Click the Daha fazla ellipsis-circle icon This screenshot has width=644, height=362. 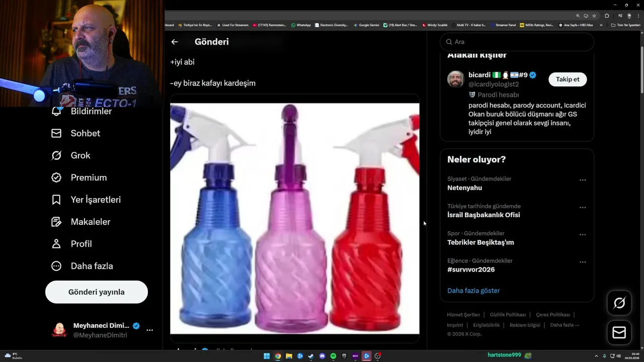click(56, 266)
